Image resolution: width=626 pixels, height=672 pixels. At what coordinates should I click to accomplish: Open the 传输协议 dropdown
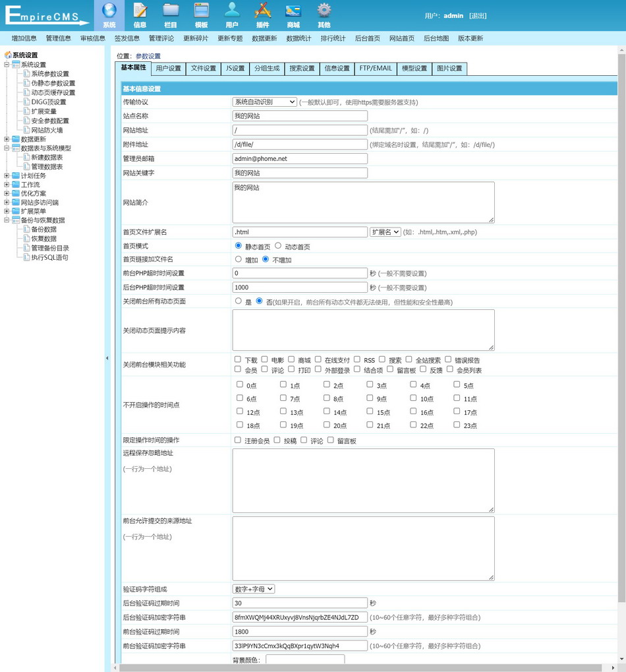(265, 102)
